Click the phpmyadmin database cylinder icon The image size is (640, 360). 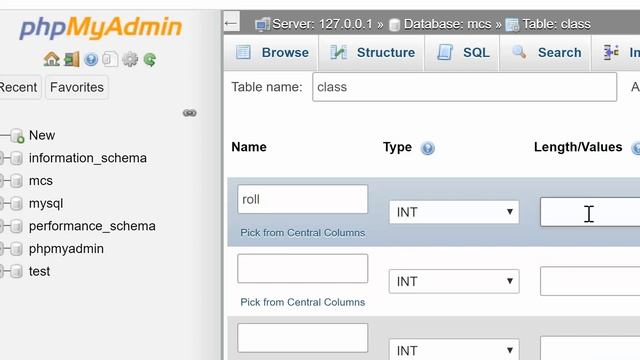(16, 249)
